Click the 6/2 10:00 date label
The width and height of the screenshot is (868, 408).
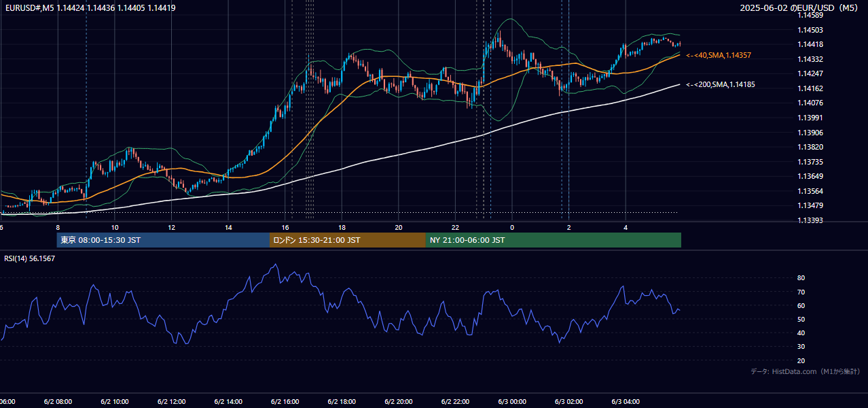point(114,402)
